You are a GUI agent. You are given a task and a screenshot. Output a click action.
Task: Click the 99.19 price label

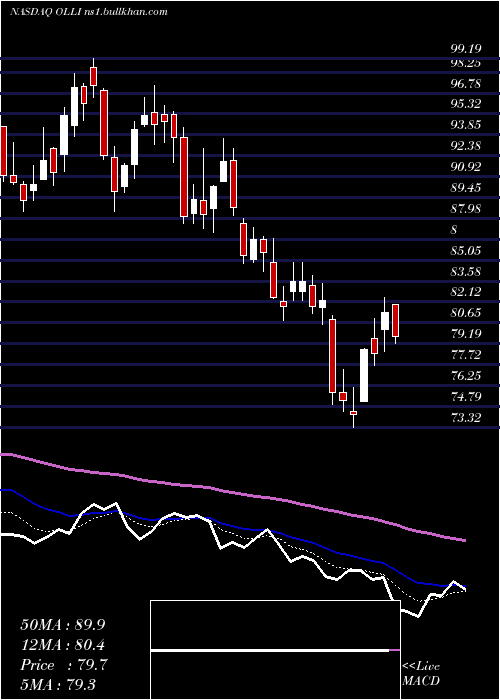[x=466, y=48]
